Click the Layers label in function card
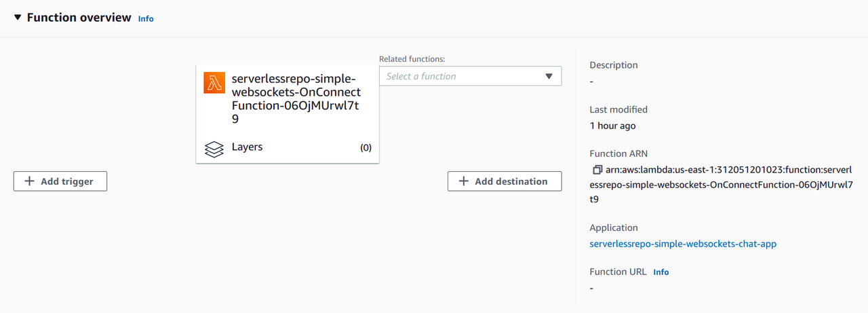868x313 pixels. pyautogui.click(x=247, y=147)
